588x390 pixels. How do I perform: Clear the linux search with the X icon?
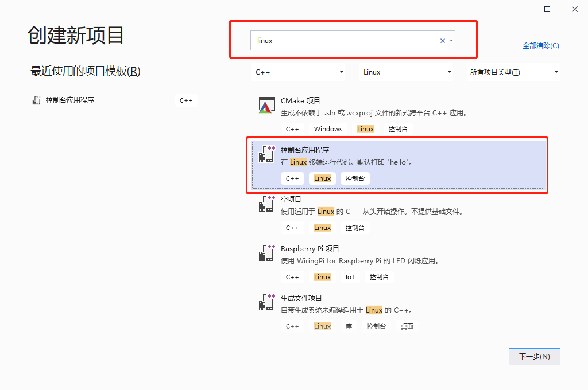point(442,40)
